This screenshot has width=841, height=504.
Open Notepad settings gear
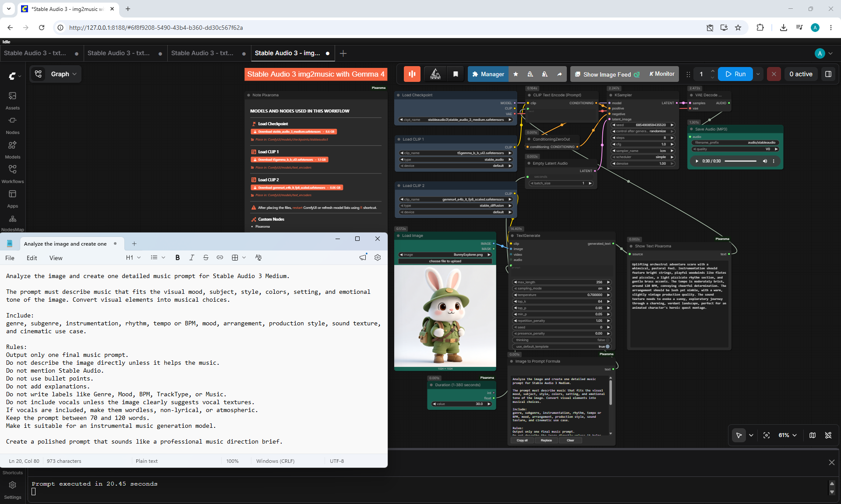(378, 257)
